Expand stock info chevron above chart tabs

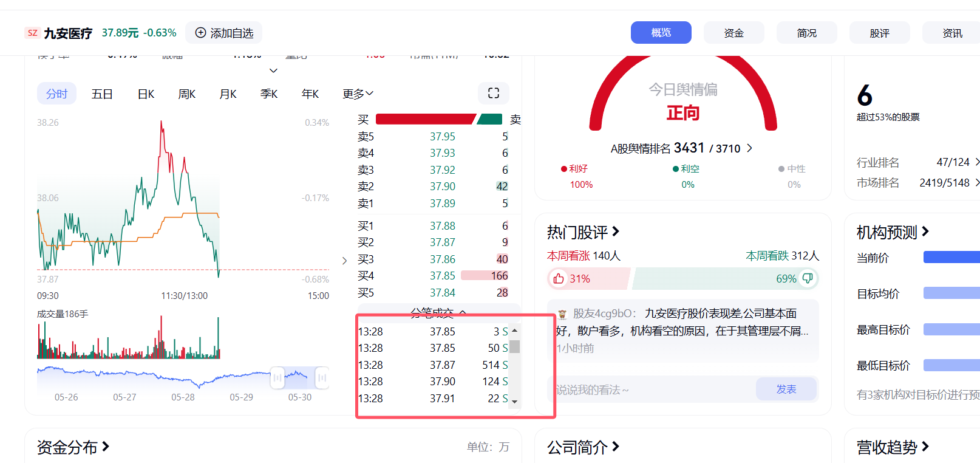coord(273,70)
